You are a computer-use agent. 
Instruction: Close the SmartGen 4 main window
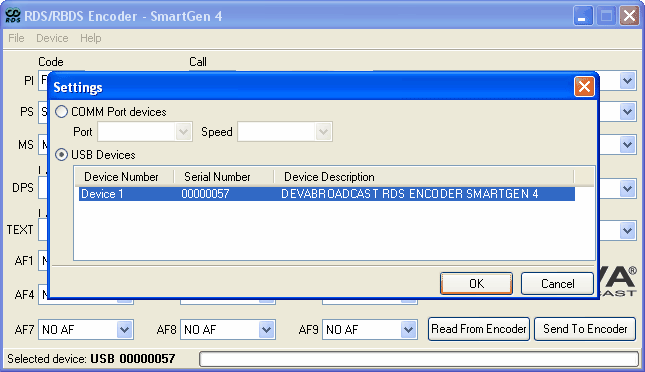tap(629, 16)
